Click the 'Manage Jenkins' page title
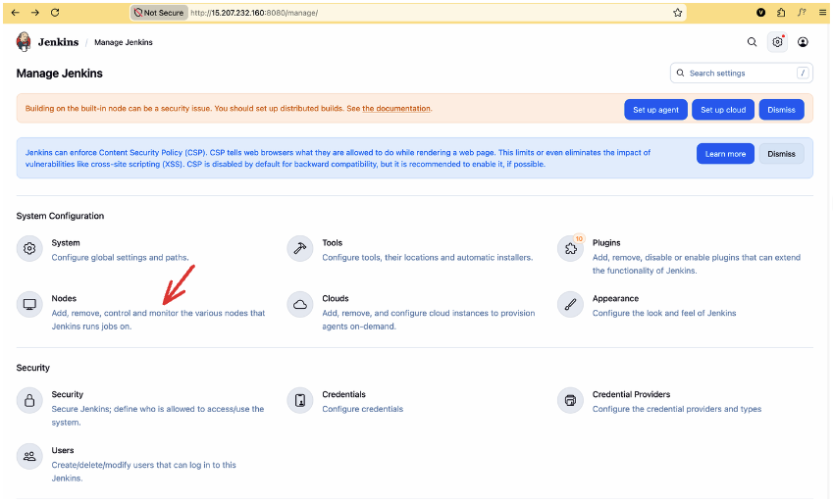Image resolution: width=833 pixels, height=504 pixels. click(x=60, y=74)
